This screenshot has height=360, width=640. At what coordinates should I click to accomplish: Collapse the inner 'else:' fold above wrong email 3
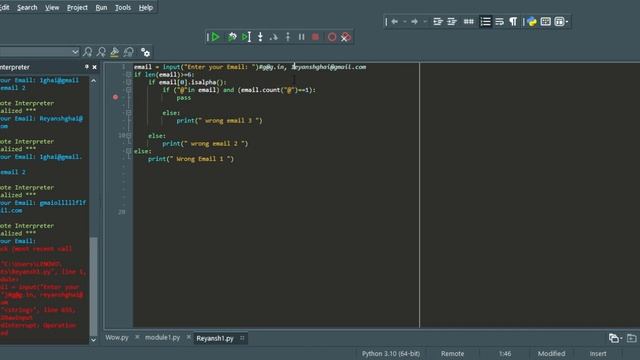129,113
